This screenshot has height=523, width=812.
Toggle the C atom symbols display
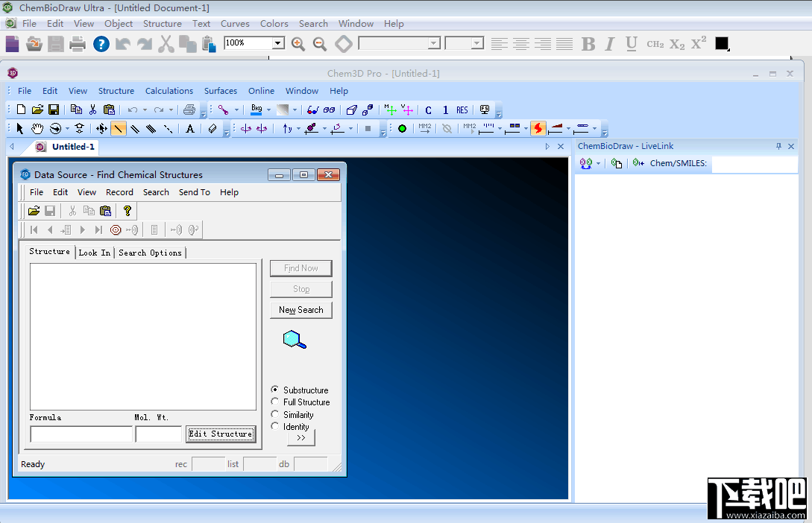pyautogui.click(x=428, y=110)
